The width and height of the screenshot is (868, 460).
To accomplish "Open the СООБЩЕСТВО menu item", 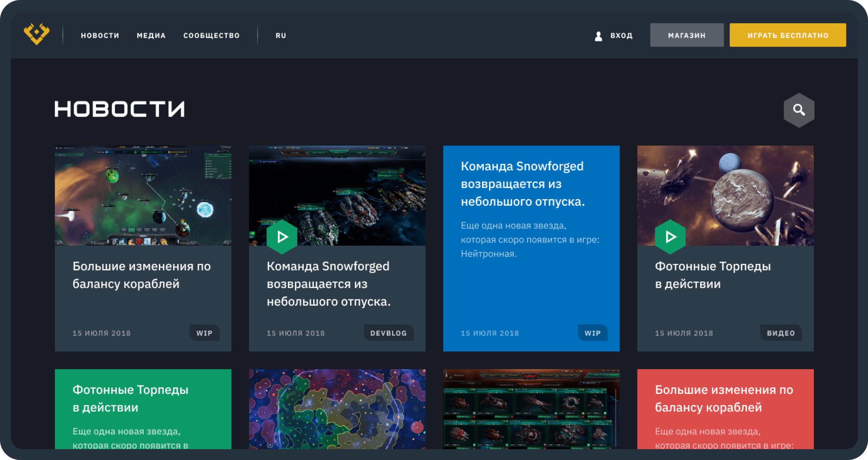I will (x=211, y=36).
